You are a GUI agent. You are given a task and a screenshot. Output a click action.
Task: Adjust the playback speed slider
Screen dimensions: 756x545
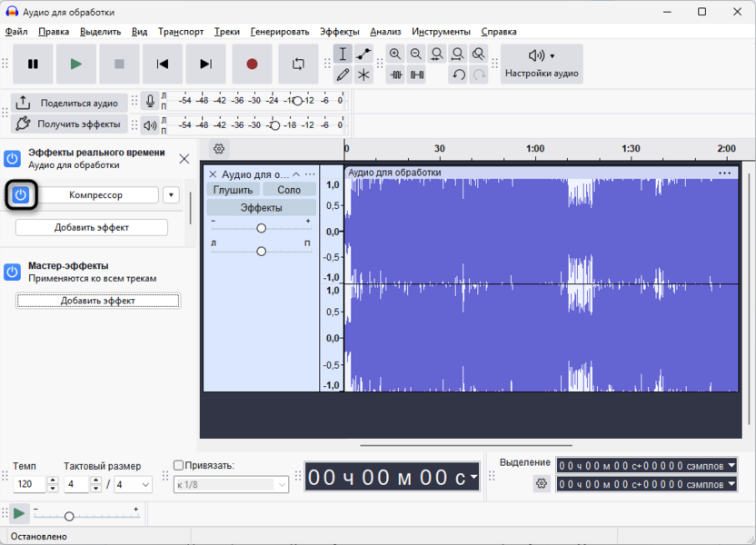69,517
